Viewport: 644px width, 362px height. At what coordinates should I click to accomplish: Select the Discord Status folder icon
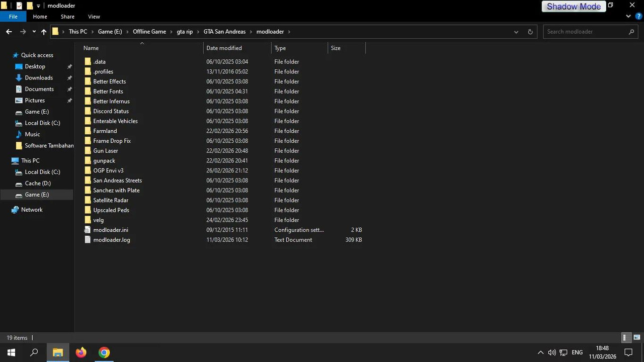pyautogui.click(x=88, y=111)
